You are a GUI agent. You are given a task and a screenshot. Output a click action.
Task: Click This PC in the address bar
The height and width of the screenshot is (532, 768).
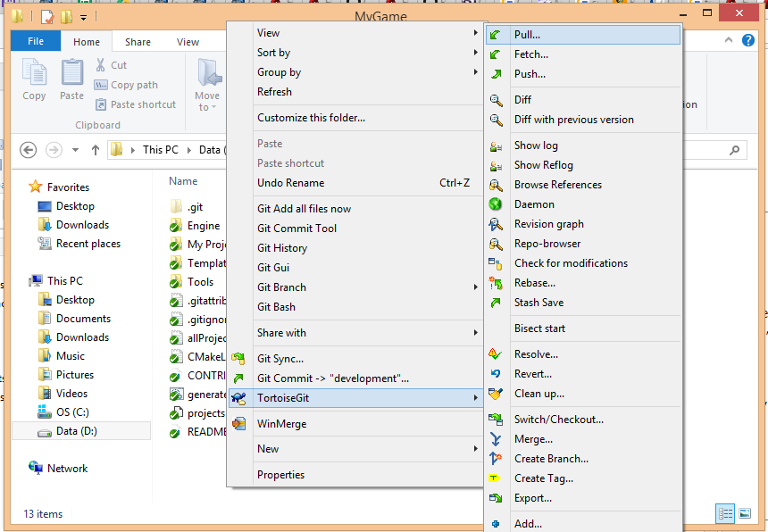pos(160,150)
